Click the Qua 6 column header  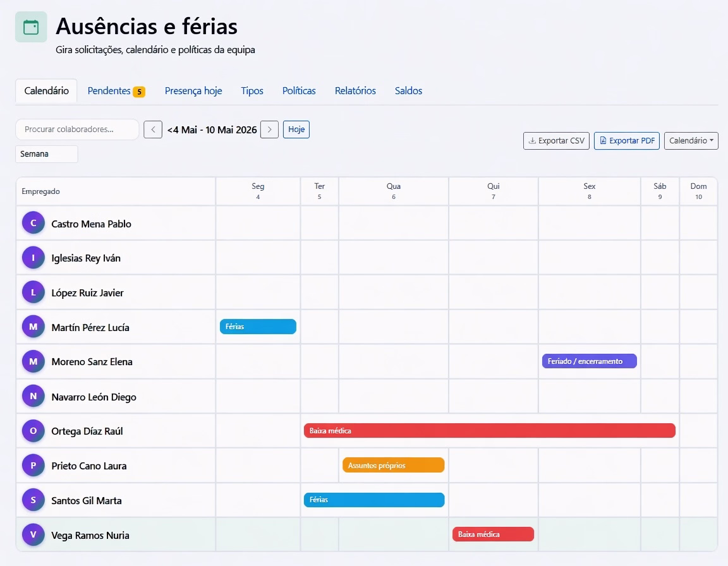pyautogui.click(x=394, y=191)
